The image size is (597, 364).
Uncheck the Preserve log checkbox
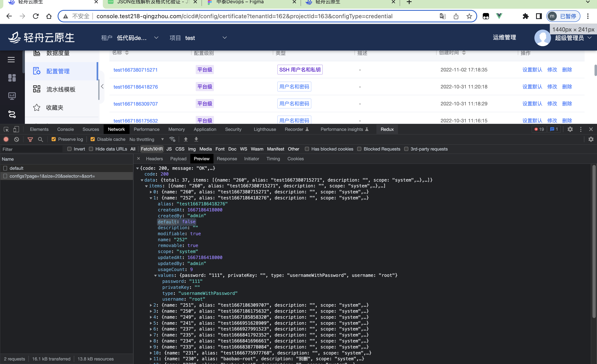pyautogui.click(x=54, y=139)
